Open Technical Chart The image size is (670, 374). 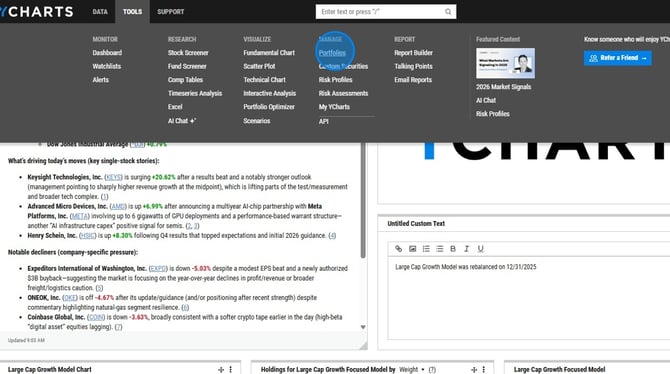[x=264, y=80]
